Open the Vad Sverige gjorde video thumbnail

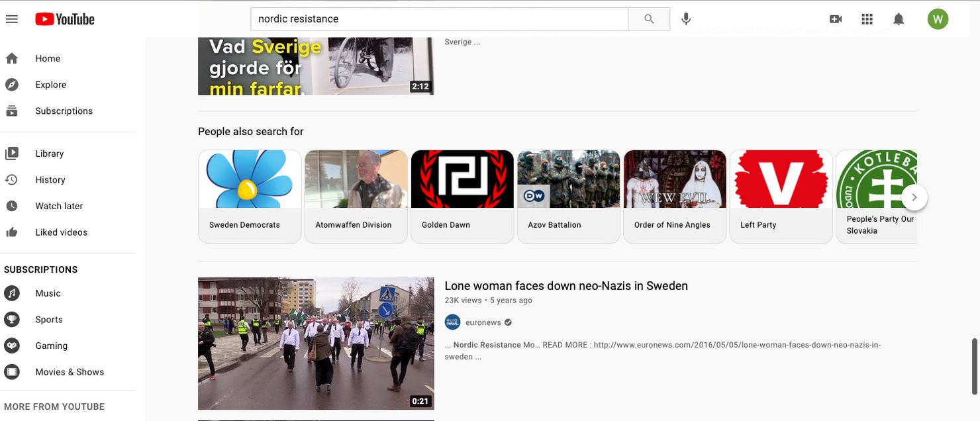[x=316, y=66]
